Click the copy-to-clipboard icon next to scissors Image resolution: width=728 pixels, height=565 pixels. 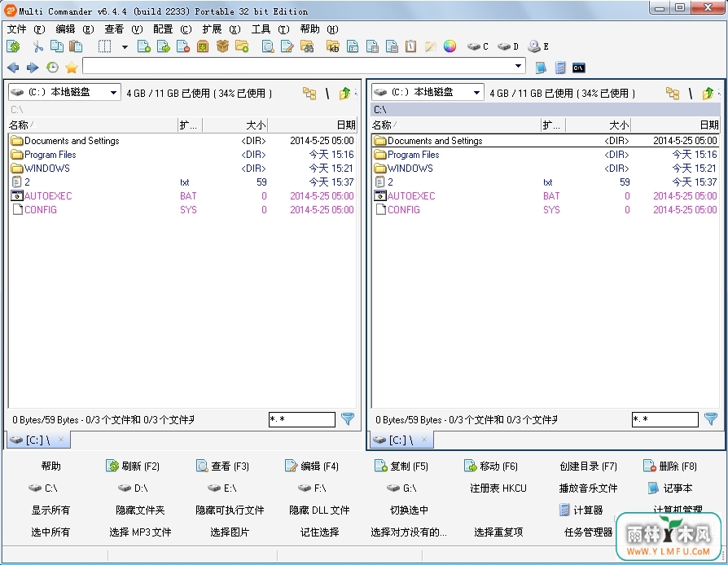coord(57,46)
